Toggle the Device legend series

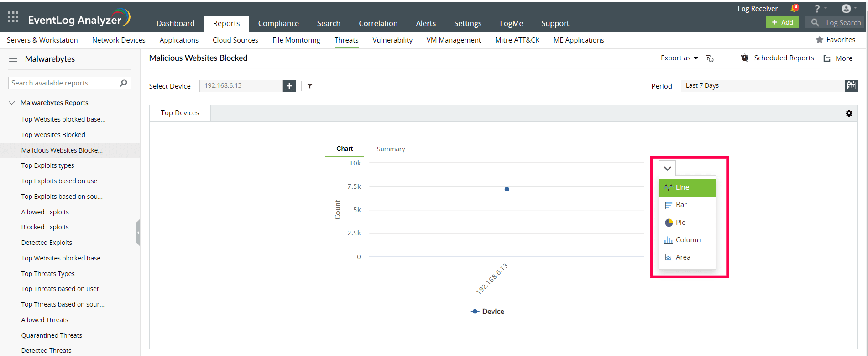(487, 312)
